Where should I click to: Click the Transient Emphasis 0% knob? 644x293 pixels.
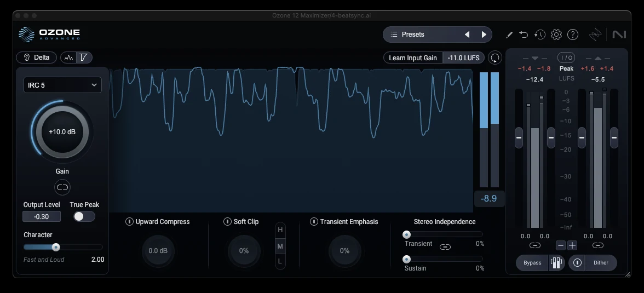[344, 251]
